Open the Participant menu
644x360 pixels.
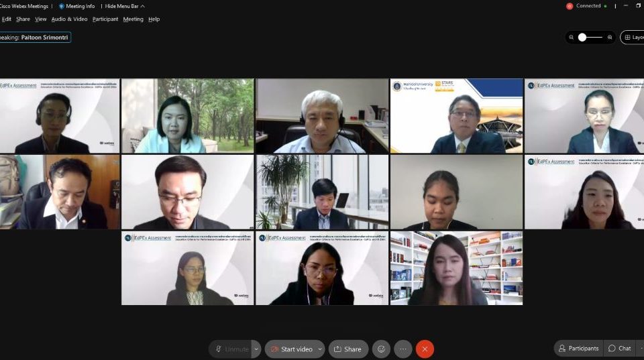tap(105, 19)
